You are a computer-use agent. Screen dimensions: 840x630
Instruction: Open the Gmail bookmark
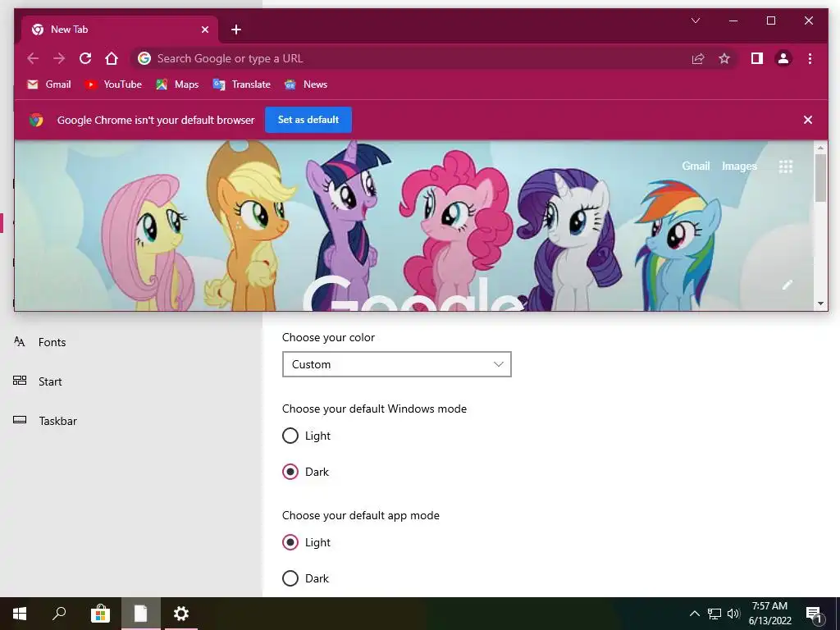tap(49, 84)
